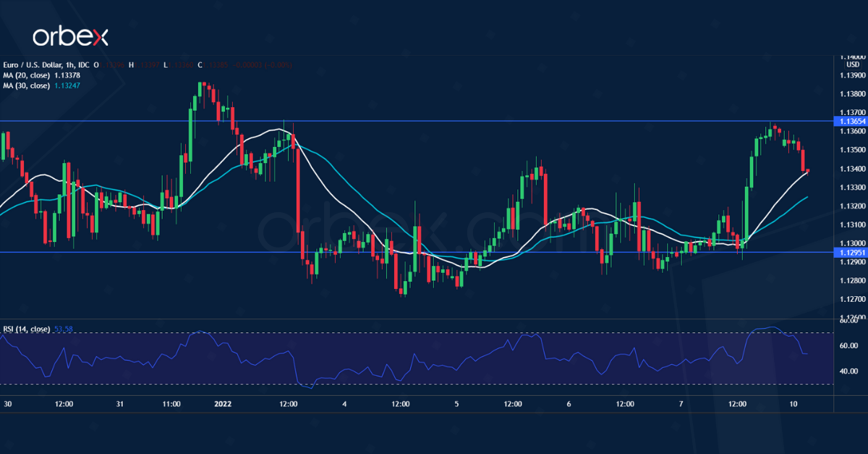The width and height of the screenshot is (868, 454).
Task: Select the MA (20, close) indicator label
Action: coord(27,73)
